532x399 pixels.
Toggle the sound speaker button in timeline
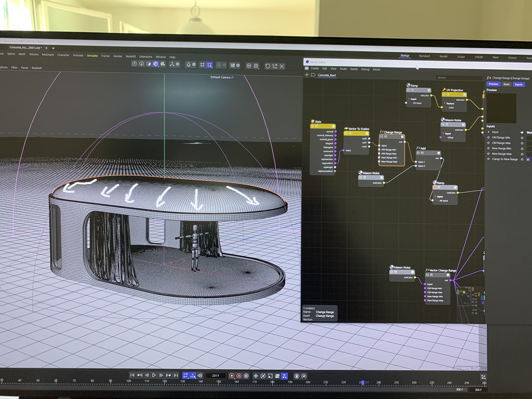click(200, 375)
